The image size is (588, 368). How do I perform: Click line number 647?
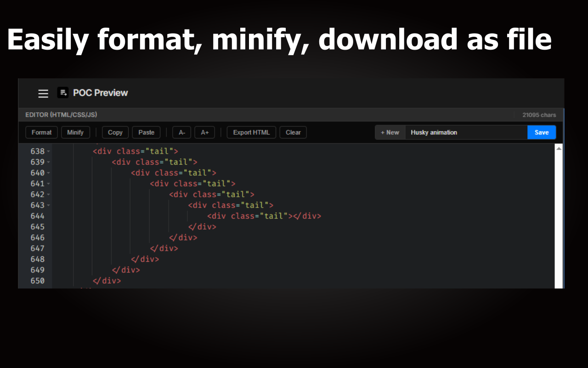pos(38,248)
